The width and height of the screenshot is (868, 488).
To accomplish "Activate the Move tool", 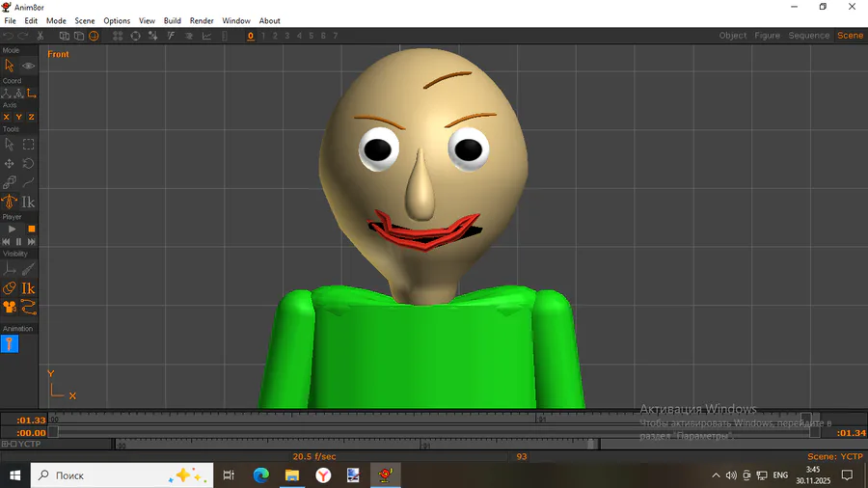I will tap(9, 164).
